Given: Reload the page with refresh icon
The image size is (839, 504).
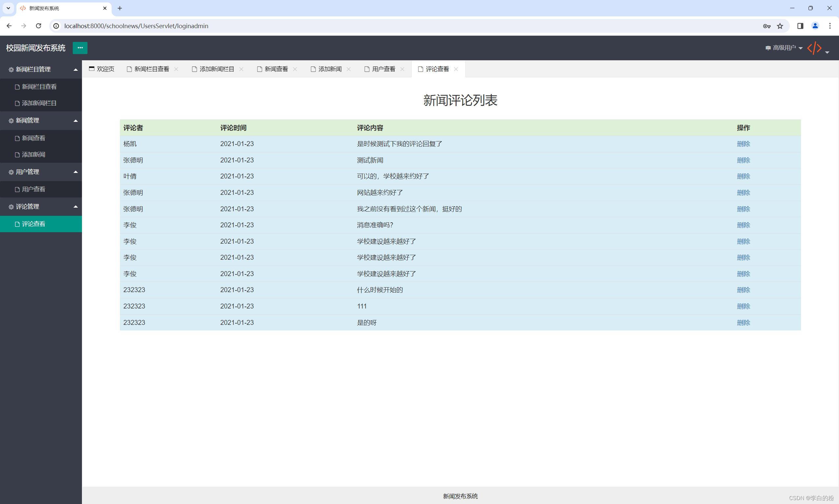Looking at the screenshot, I should click(x=38, y=26).
